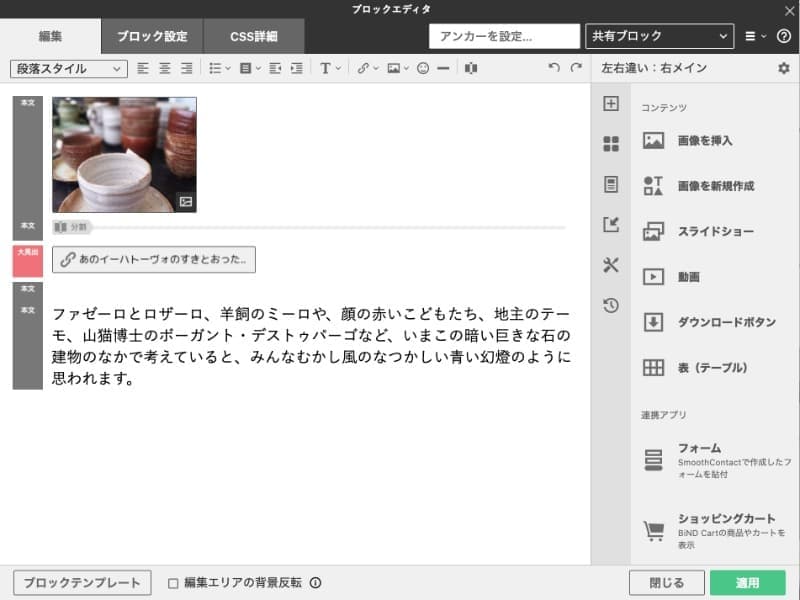800x600 pixels.
Task: Open 共有ブロック dropdown
Action: coord(660,36)
